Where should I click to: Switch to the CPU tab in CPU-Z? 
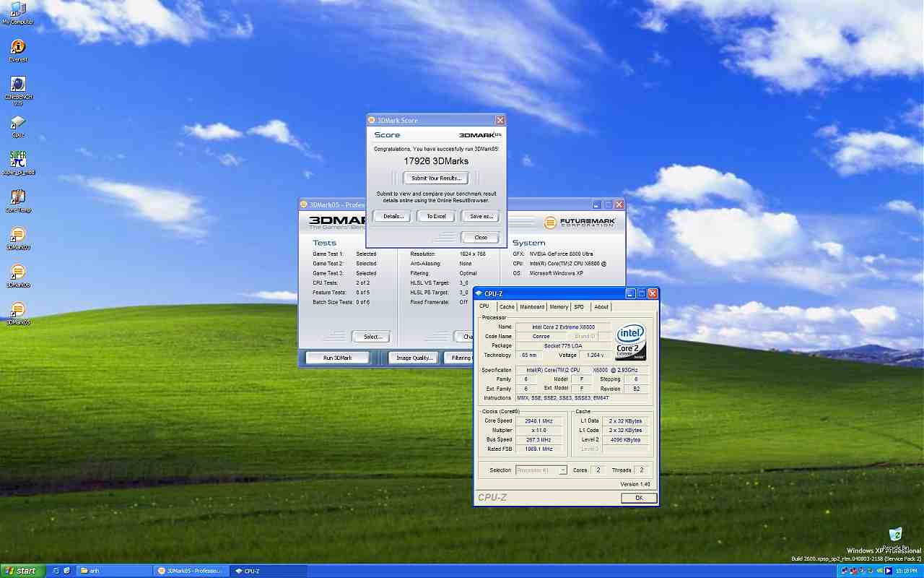[484, 306]
